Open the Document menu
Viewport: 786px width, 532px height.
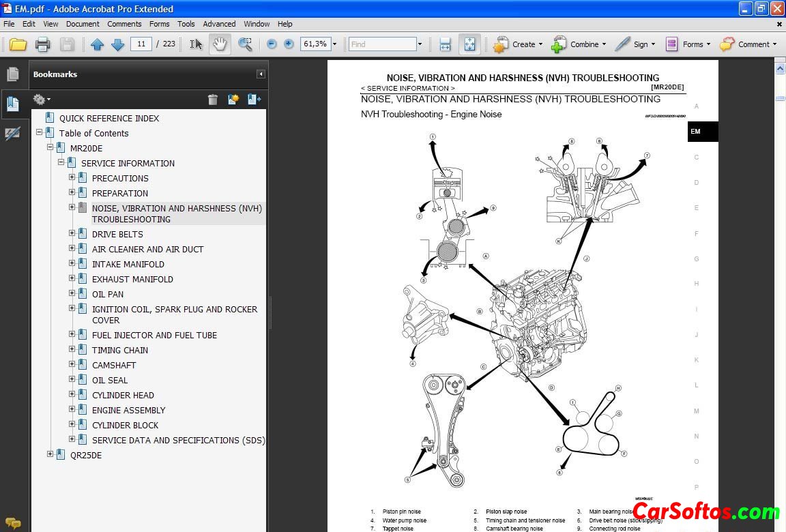pos(83,24)
